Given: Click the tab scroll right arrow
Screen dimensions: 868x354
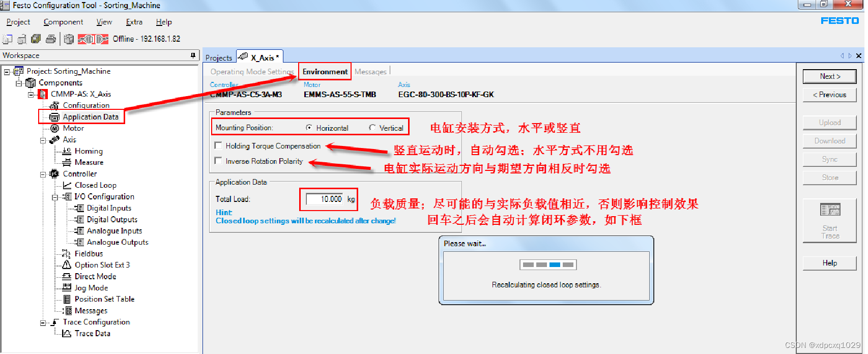Looking at the screenshot, I should coord(850,56).
